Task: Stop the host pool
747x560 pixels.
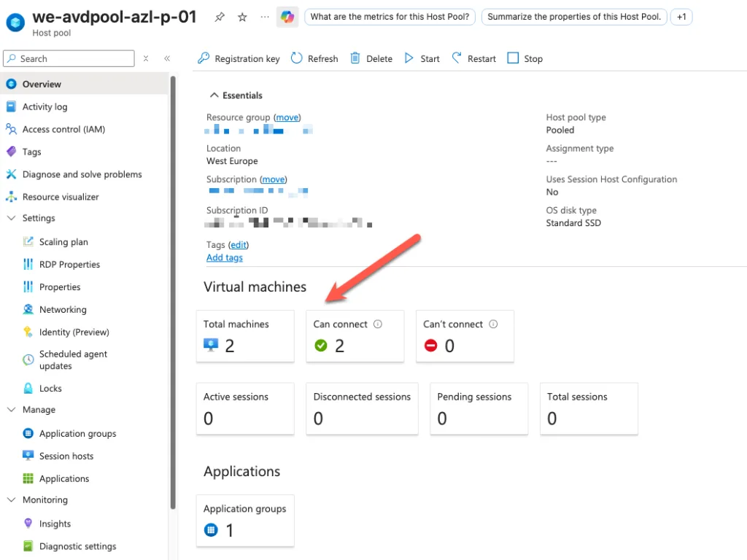Action: (525, 58)
